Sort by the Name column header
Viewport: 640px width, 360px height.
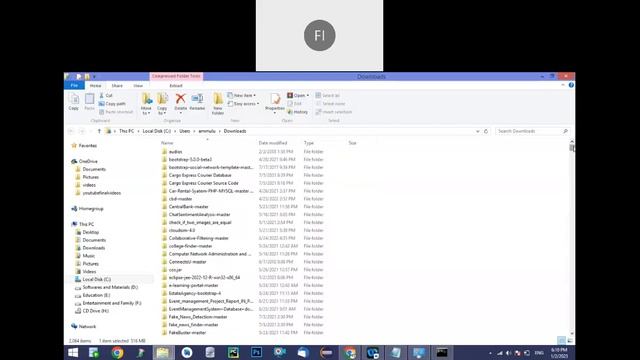pyautogui.click(x=167, y=143)
